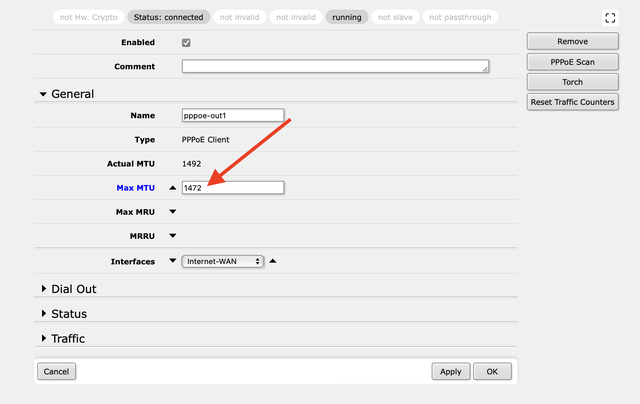
Task: Click into the Comment text field
Action: click(335, 66)
